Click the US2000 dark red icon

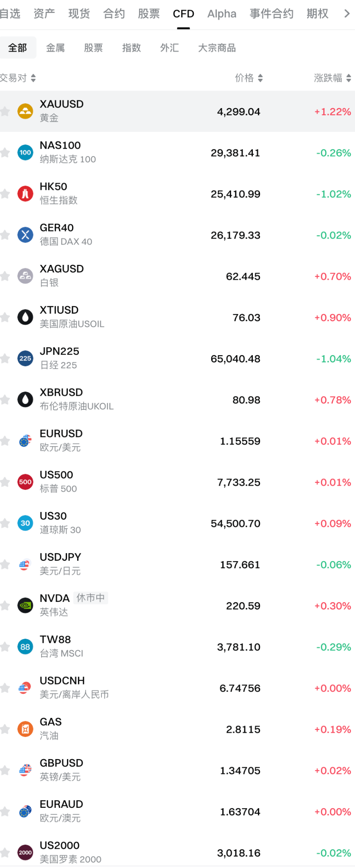pos(25,852)
